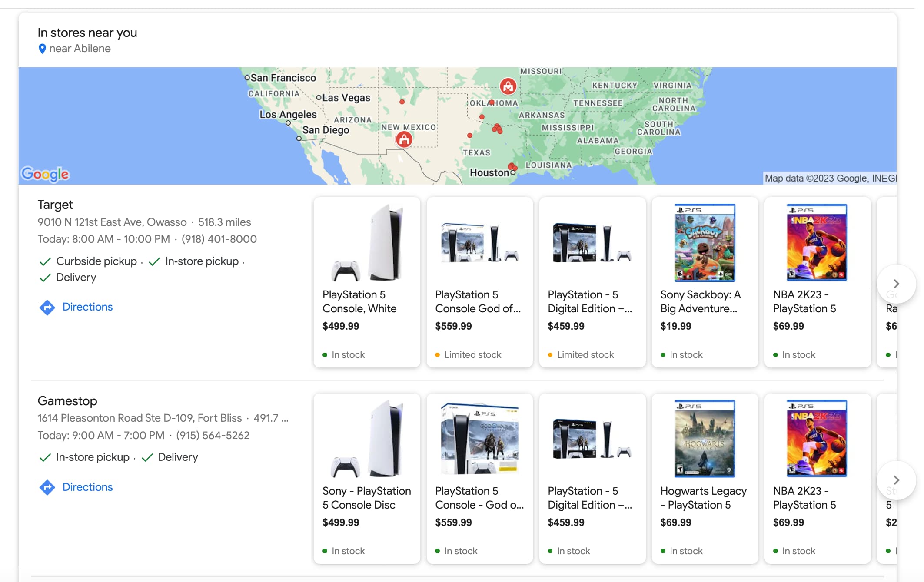Image resolution: width=924 pixels, height=582 pixels.
Task: Open Hogwarts Legacy PlayStation 5 card
Action: point(705,479)
